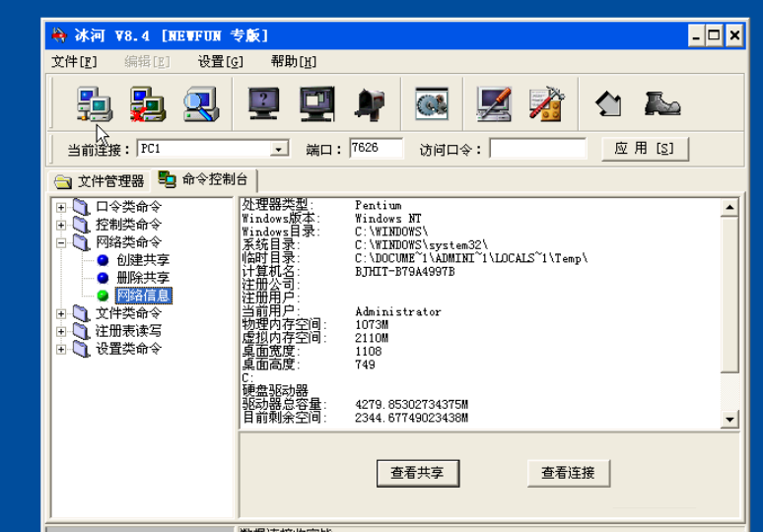Click the 查看连接 button
763x532 pixels.
click(x=569, y=473)
